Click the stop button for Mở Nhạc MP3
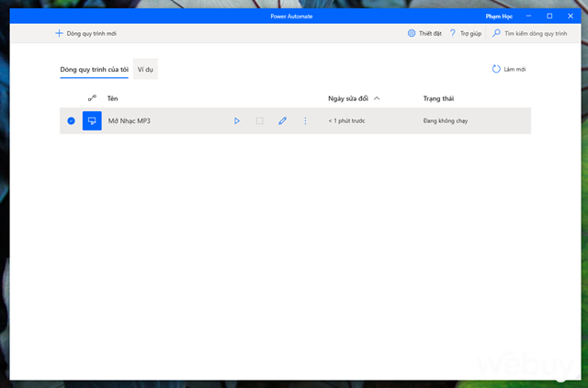 [x=259, y=120]
